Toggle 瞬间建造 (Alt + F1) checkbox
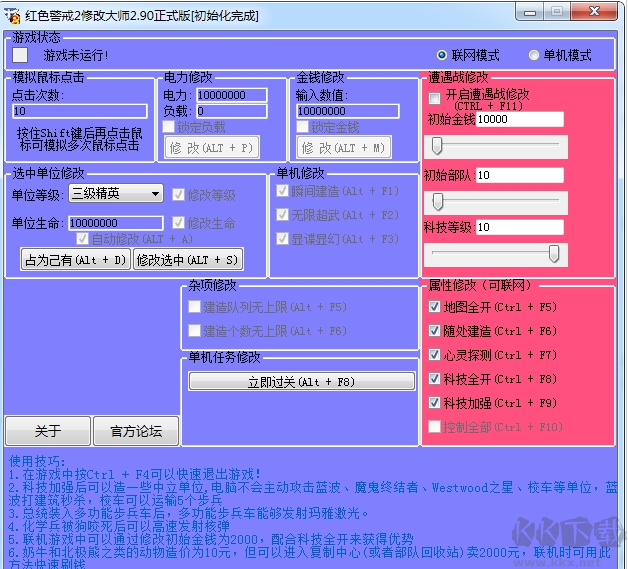628x569 pixels. [282, 191]
